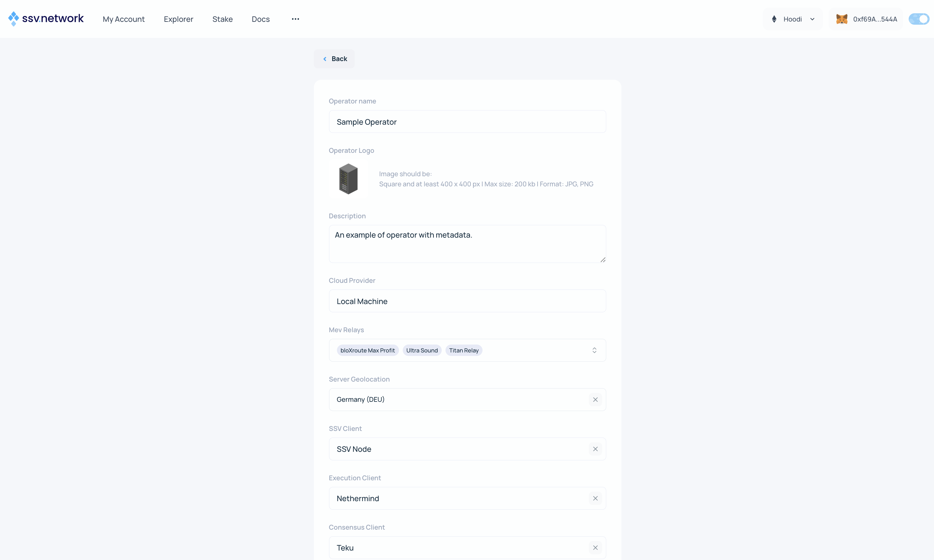Click the bloXroute Max Profit relay tag
The width and height of the screenshot is (934, 560).
tap(367, 351)
